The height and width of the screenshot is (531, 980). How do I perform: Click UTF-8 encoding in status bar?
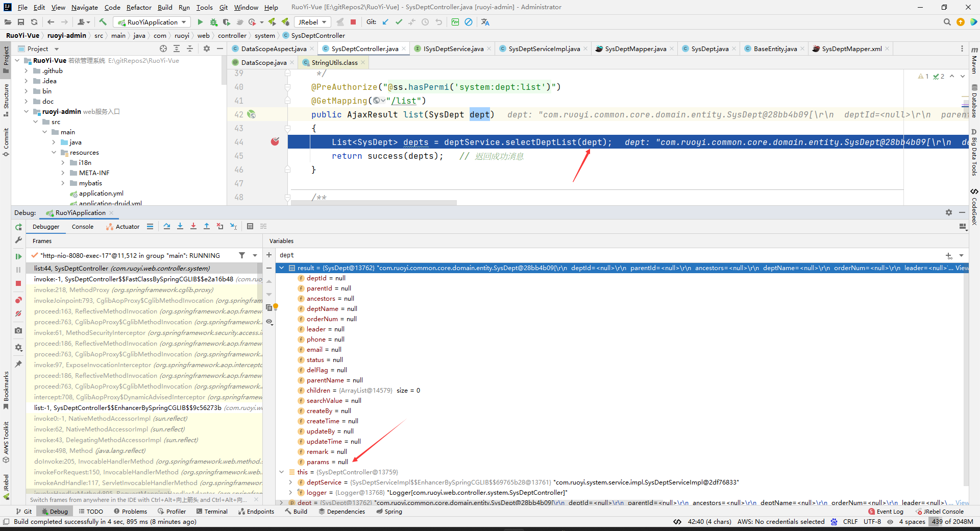point(872,521)
